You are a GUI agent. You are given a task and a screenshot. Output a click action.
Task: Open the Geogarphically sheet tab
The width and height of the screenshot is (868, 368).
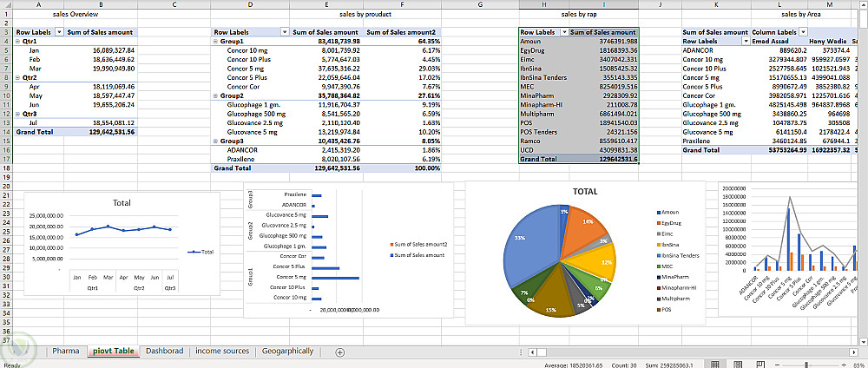point(287,351)
